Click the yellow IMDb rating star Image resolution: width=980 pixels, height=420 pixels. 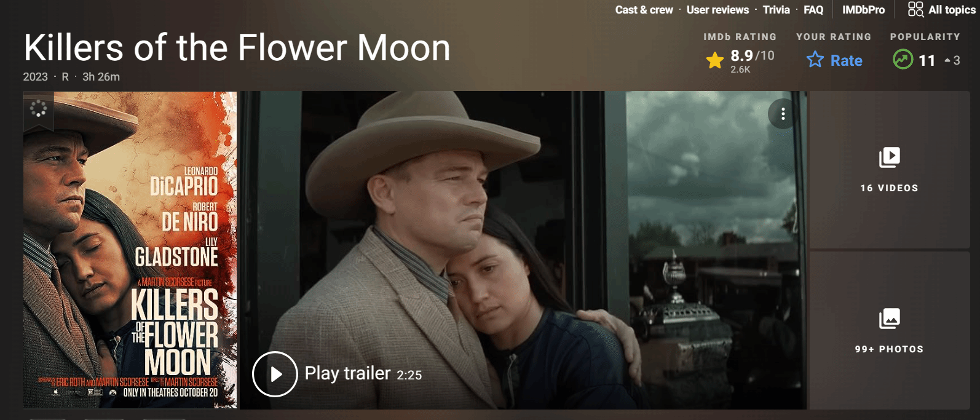(x=715, y=60)
